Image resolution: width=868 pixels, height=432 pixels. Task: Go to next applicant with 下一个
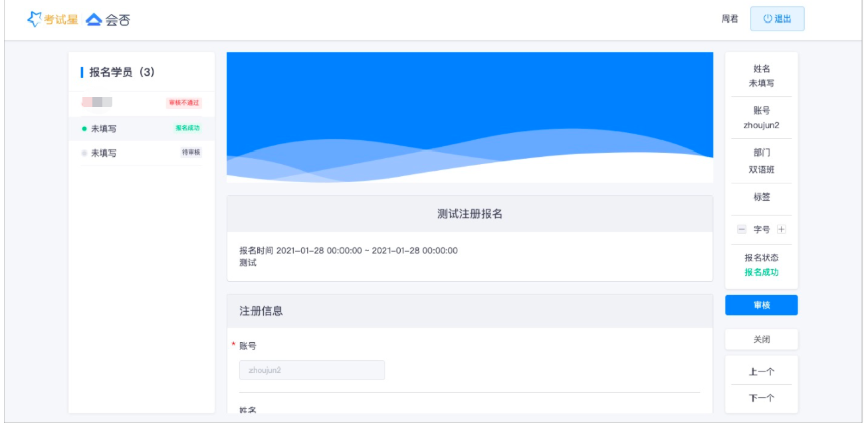(761, 398)
